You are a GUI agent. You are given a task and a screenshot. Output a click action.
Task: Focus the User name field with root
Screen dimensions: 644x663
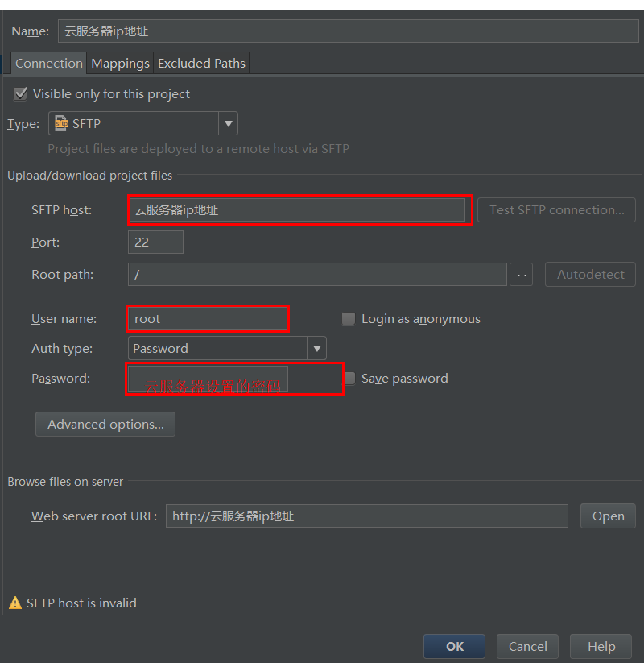[x=208, y=318]
